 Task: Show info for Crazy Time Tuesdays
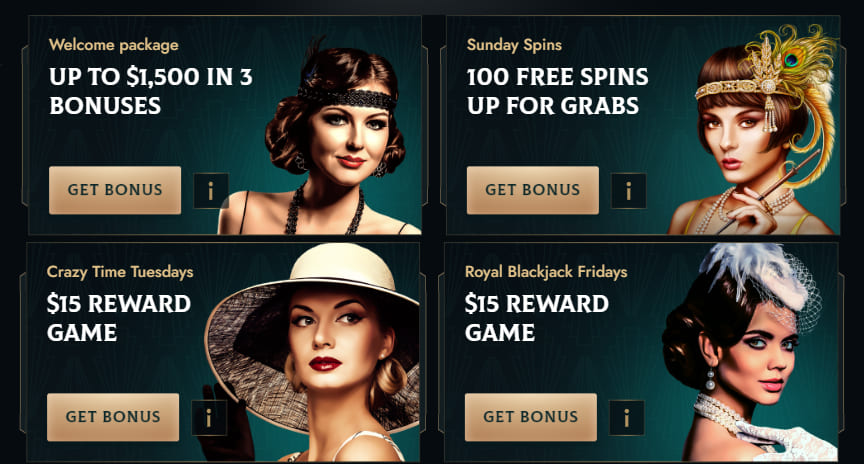tap(209, 418)
